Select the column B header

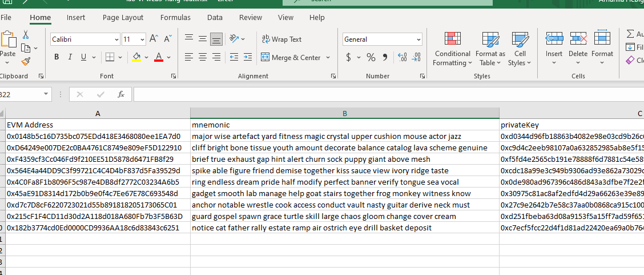344,113
